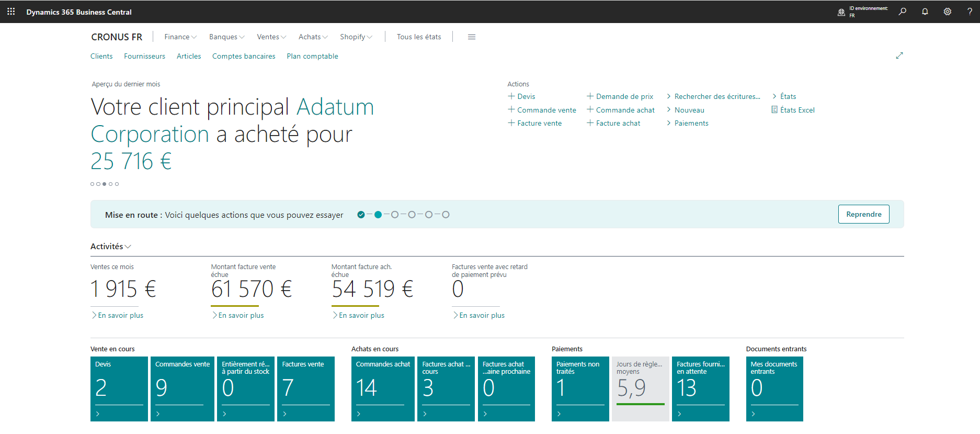Open Comptes bancaires

(x=244, y=56)
